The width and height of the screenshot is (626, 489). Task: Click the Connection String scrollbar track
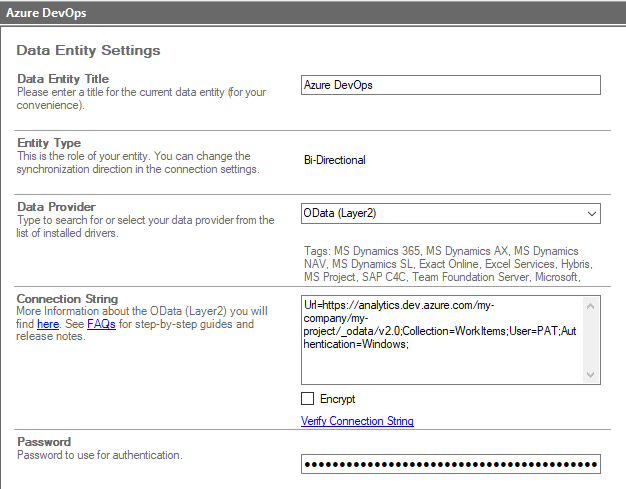(590, 340)
